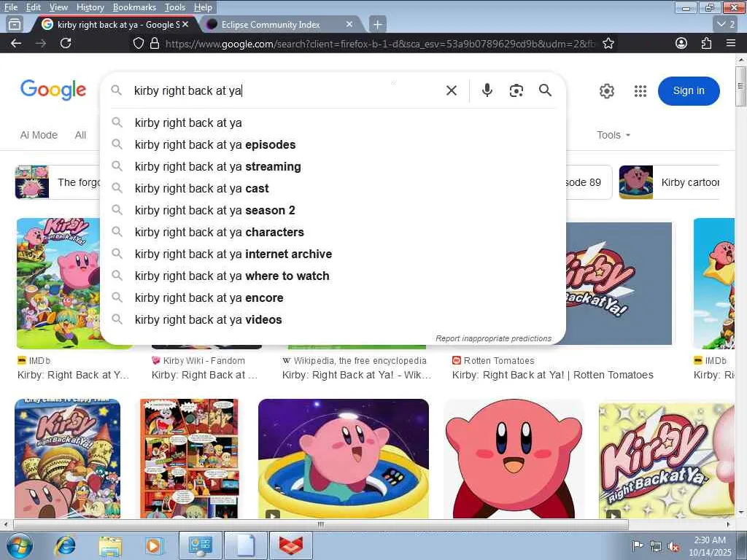Viewport: 747px width, 560px height.
Task: Click Report inappropriate predictions link
Action: 494,338
